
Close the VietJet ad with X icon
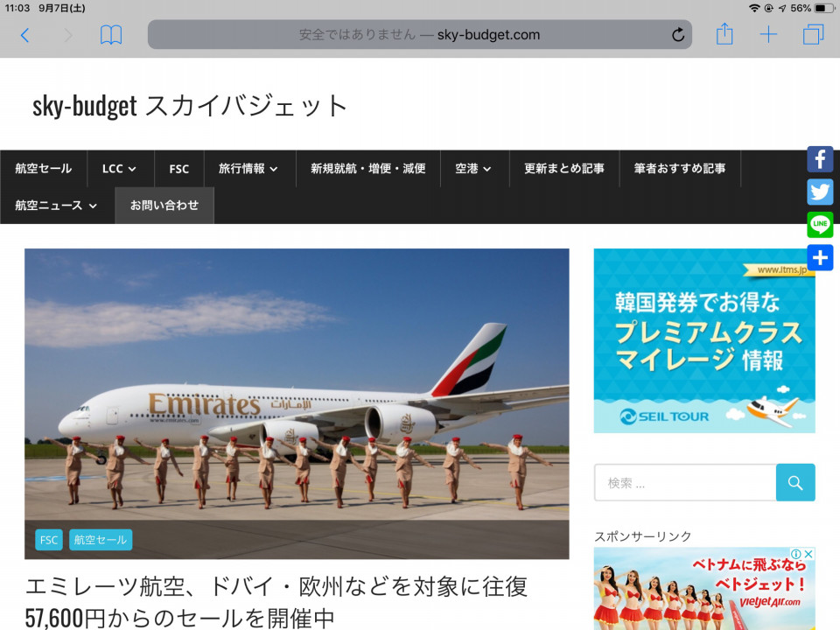click(808, 554)
